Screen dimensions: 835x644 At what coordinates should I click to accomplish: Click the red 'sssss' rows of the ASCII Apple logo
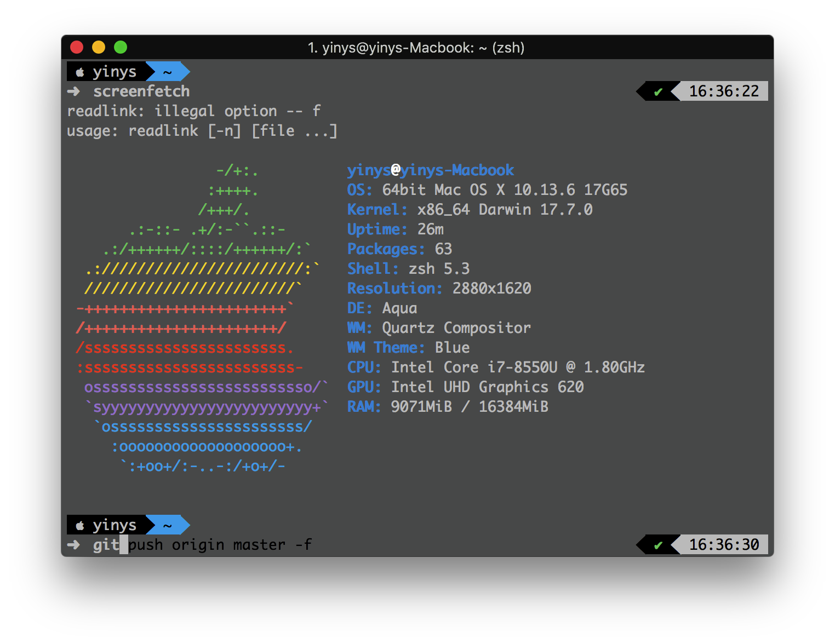point(190,358)
